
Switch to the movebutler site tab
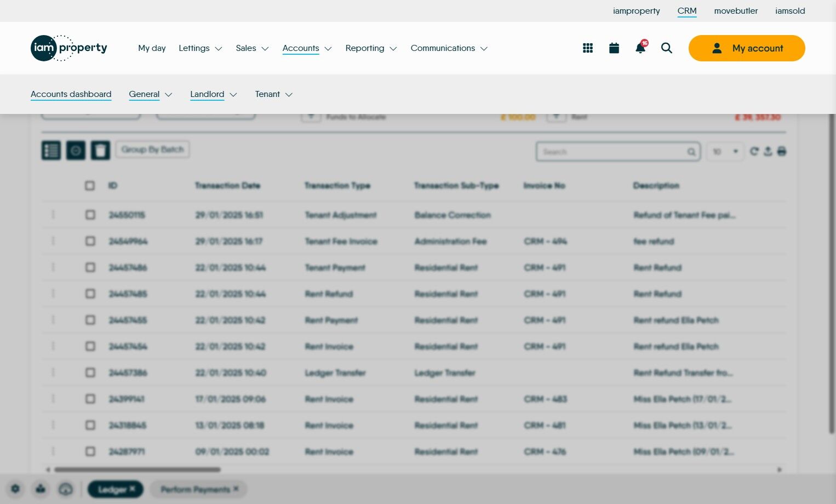coord(736,11)
